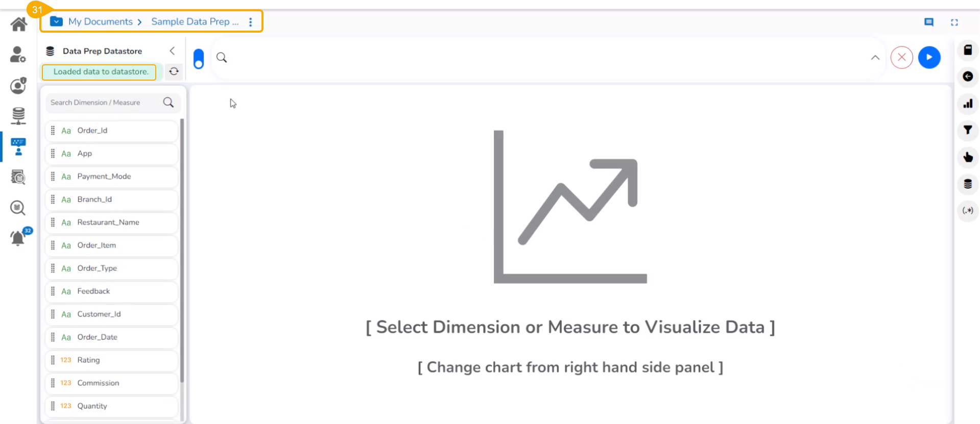Screen dimensions: 980x424
Task: Open the chart type bar-graph icon
Action: click(968, 104)
